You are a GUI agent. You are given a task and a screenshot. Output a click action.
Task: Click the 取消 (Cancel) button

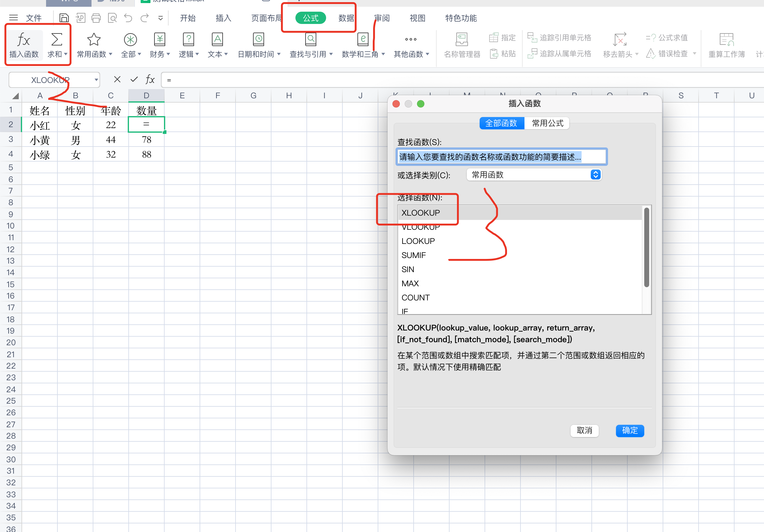(584, 430)
